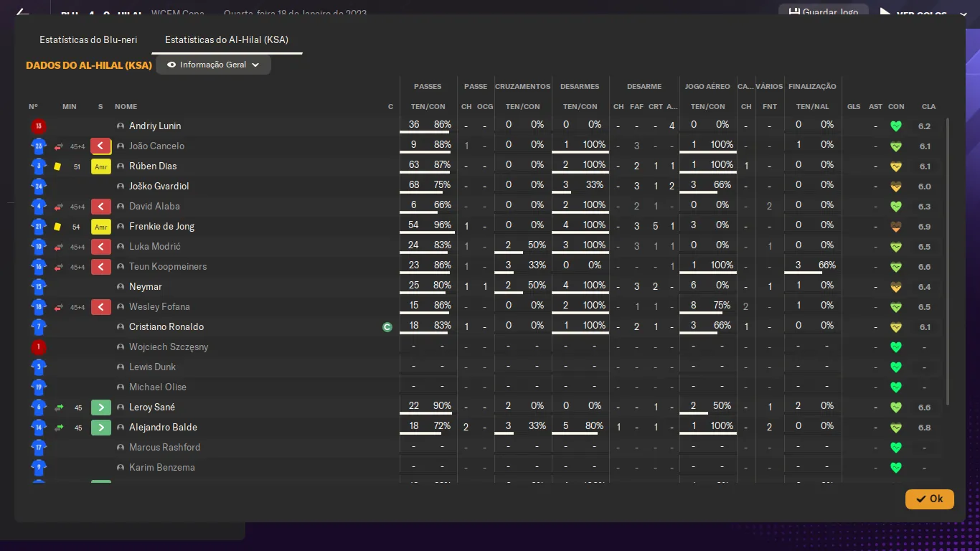Click Luka Modrić's substituted-off red arrow badge
This screenshot has height=551, width=980.
click(x=100, y=247)
